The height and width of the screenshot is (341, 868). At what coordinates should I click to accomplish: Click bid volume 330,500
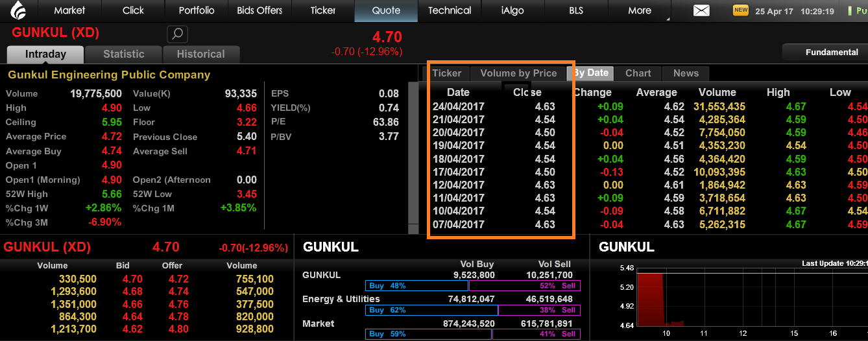(x=77, y=279)
